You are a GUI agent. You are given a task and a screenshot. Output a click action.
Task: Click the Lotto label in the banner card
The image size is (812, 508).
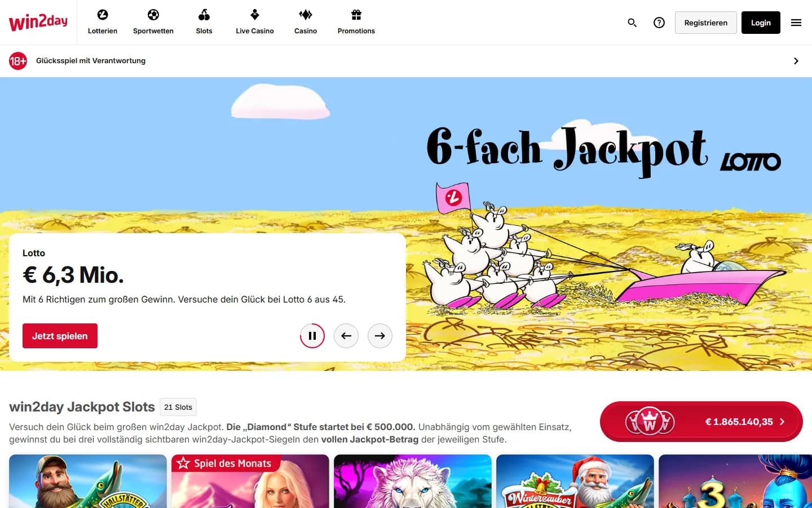pos(34,253)
